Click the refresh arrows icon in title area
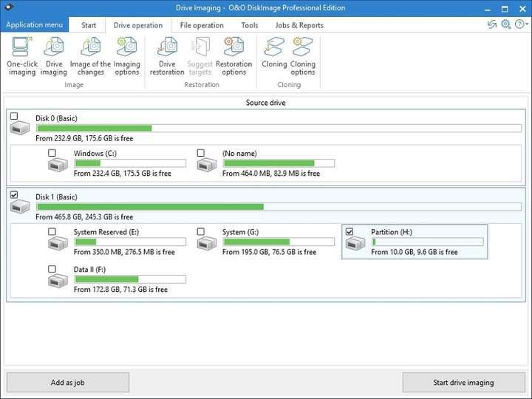The image size is (532, 399). pyautogui.click(x=491, y=24)
